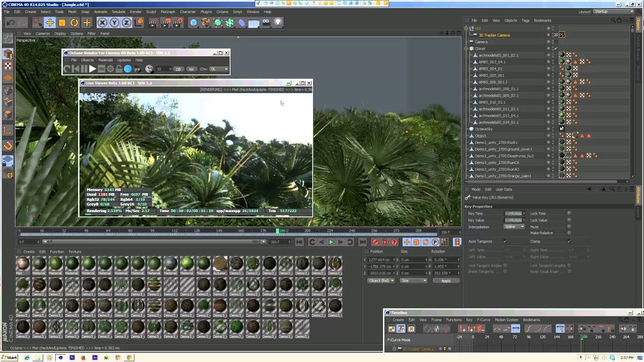Select the Mat material sphere thumbnail
The image size is (644, 362).
pyautogui.click(x=22, y=265)
